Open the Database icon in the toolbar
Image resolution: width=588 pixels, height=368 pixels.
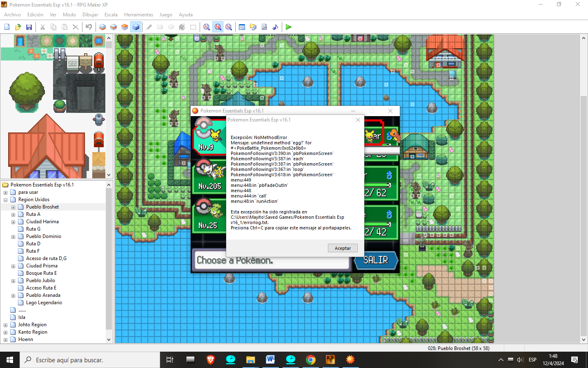[242, 27]
